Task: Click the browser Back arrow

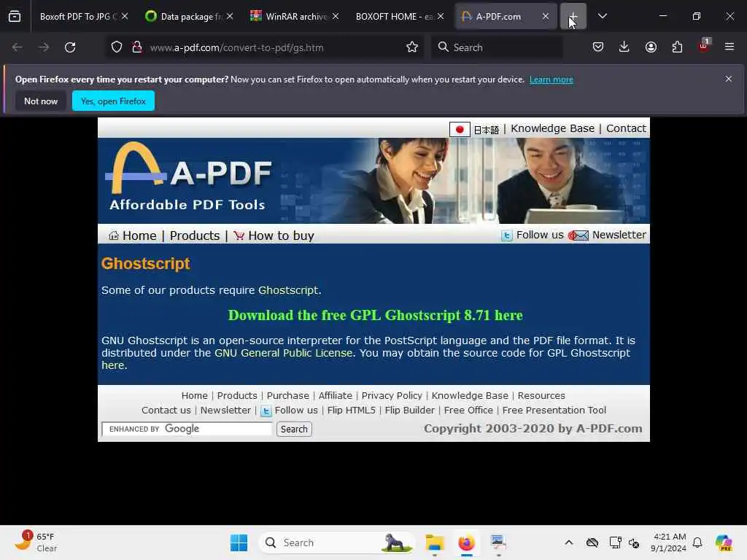Action: click(x=18, y=47)
